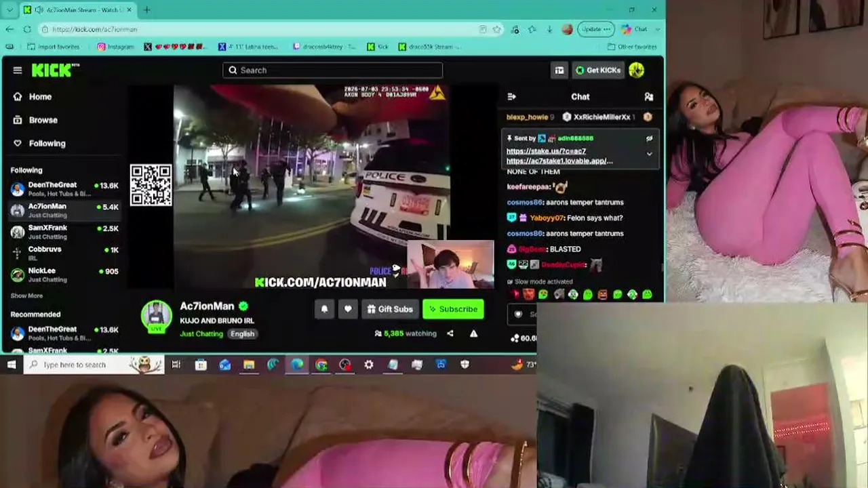Open Google Chrome from taskbar
Image resolution: width=868 pixels, height=488 pixels.
click(321, 365)
